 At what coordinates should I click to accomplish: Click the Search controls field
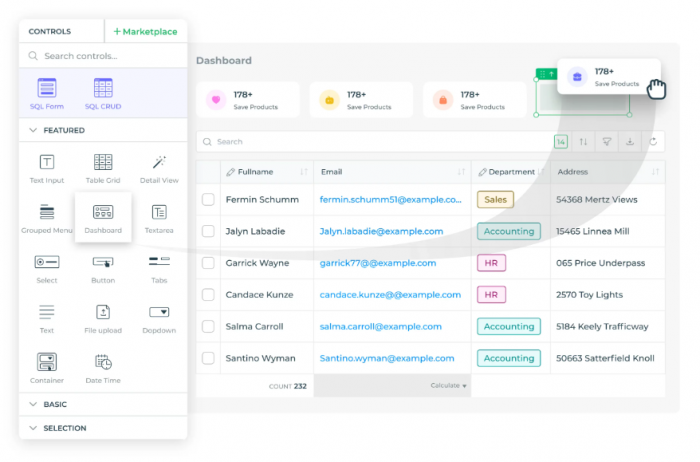tap(103, 56)
